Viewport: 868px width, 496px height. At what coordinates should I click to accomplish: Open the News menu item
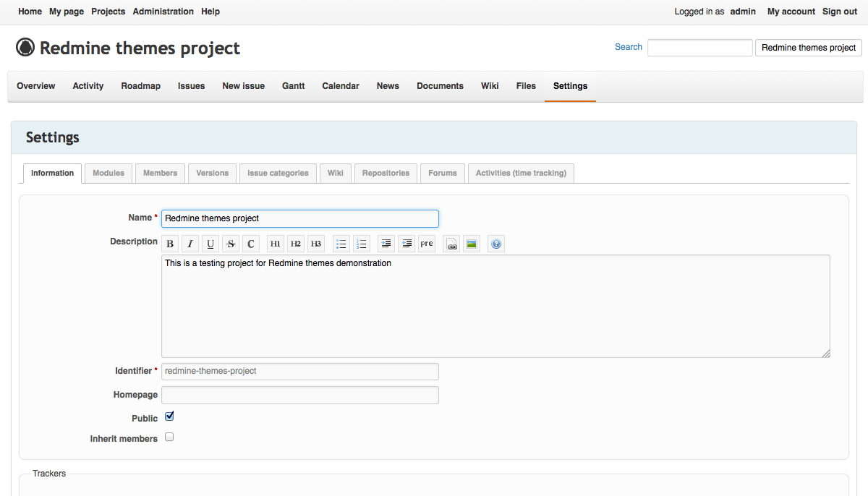pyautogui.click(x=388, y=86)
